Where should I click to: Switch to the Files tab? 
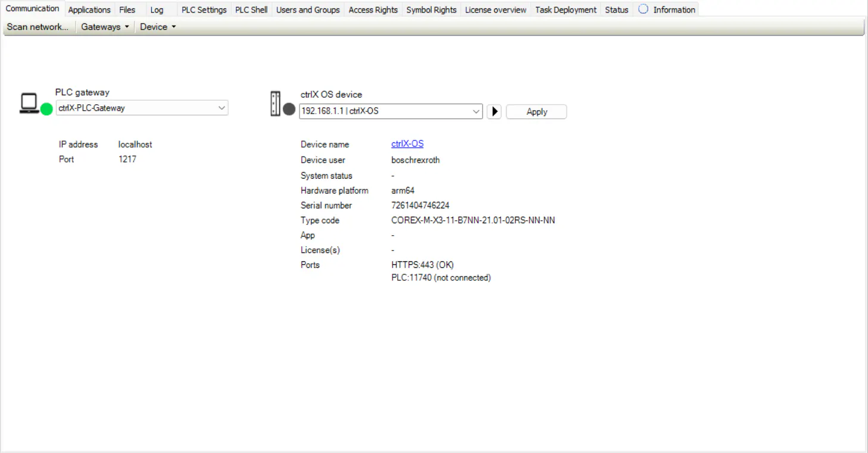pyautogui.click(x=127, y=10)
